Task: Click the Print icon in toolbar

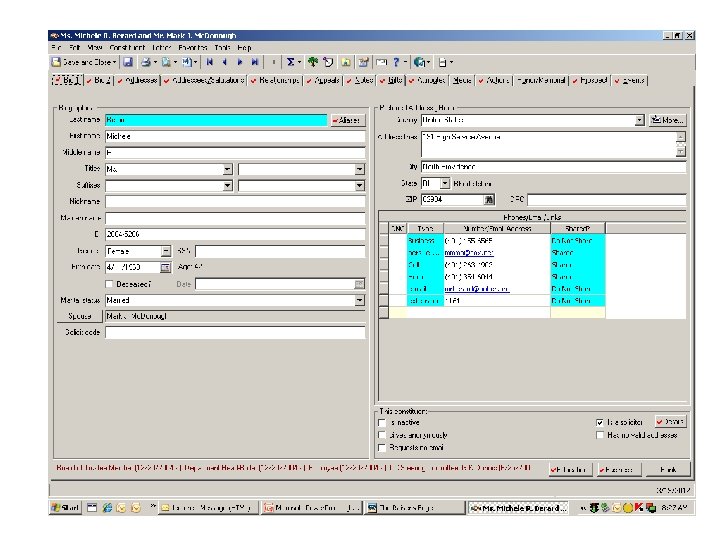Action: [146, 62]
